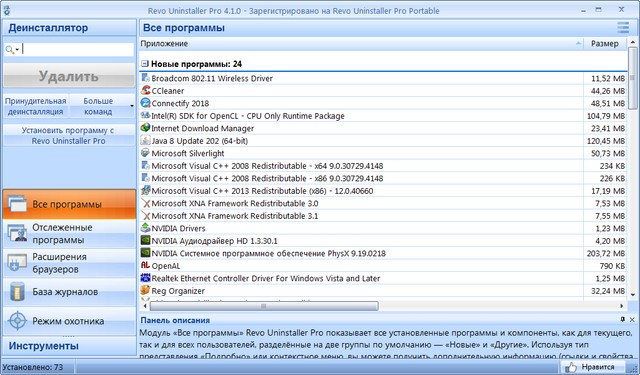This screenshot has height=375, width=640.
Task: Sort by the Приложение column header
Action: tap(361, 43)
